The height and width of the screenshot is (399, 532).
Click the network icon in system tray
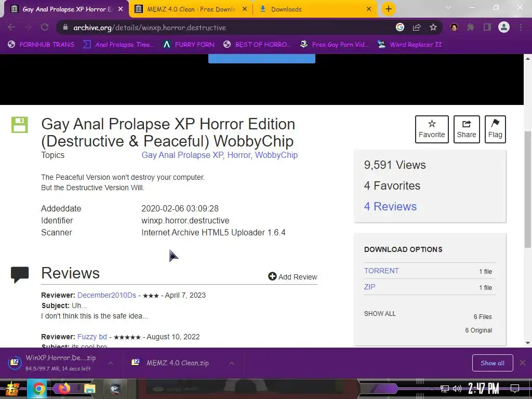pyautogui.click(x=444, y=389)
